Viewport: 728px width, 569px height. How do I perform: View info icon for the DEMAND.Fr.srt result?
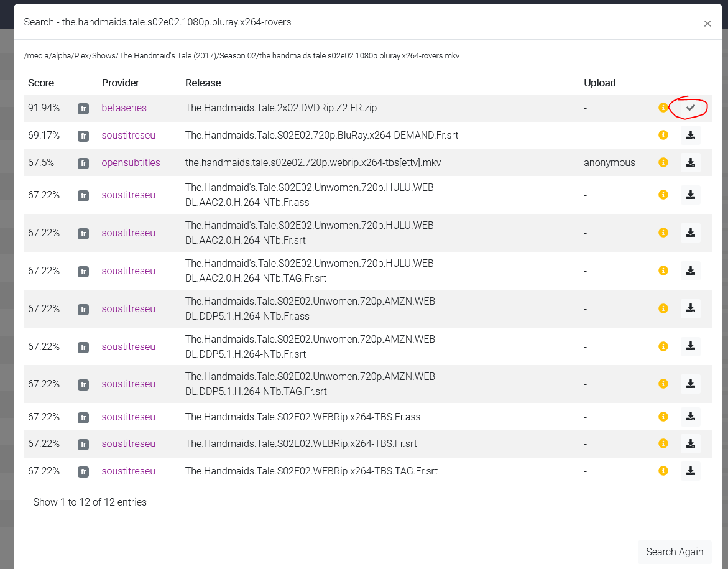(x=663, y=135)
